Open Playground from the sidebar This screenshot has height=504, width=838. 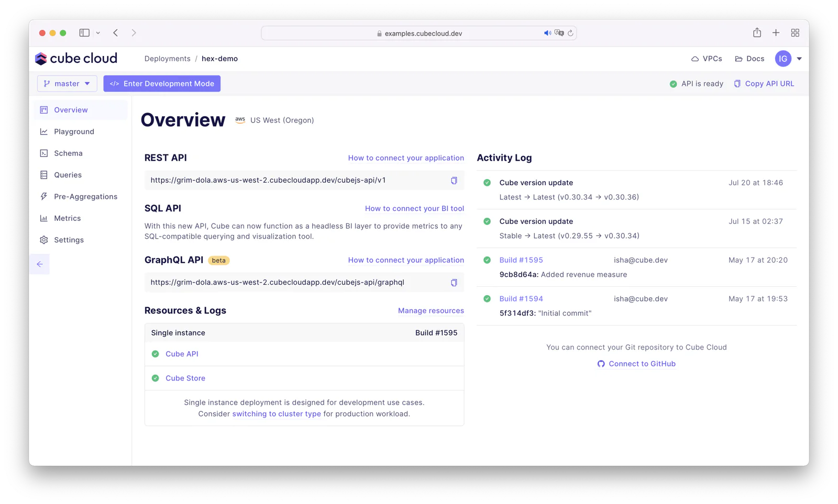pyautogui.click(x=81, y=131)
